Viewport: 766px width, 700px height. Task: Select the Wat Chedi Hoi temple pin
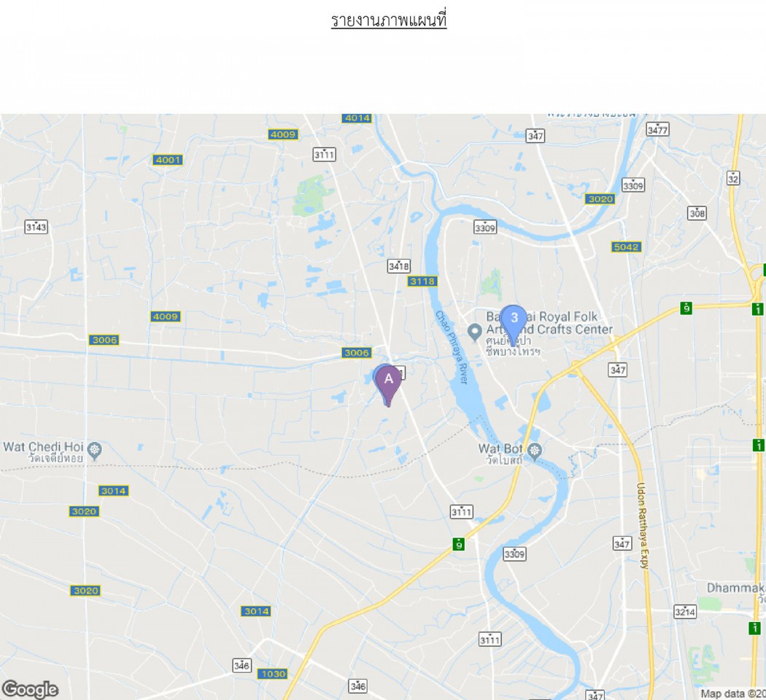95,451
